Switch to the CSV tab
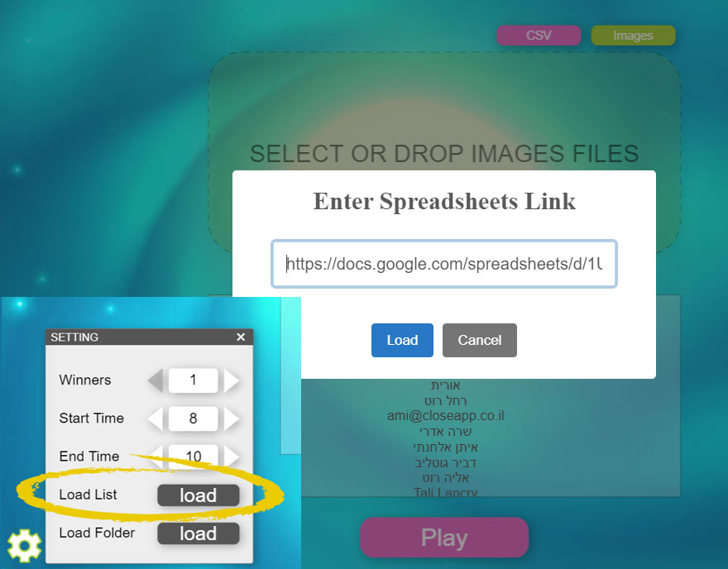Image resolution: width=728 pixels, height=569 pixels. click(x=539, y=36)
